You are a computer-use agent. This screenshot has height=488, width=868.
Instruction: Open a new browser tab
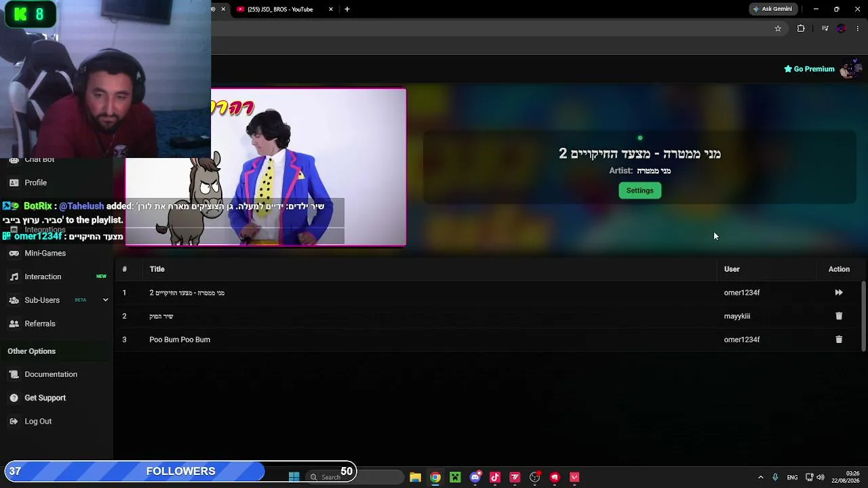pos(347,9)
